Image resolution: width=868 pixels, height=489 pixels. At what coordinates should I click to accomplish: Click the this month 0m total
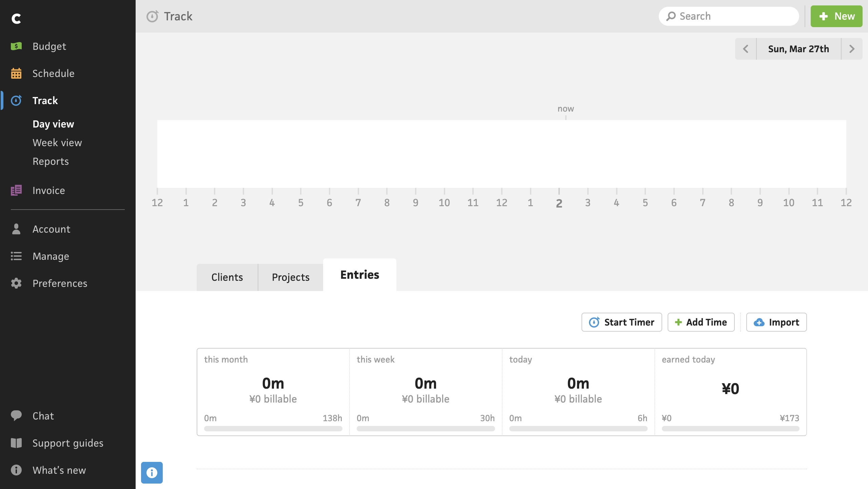(273, 384)
